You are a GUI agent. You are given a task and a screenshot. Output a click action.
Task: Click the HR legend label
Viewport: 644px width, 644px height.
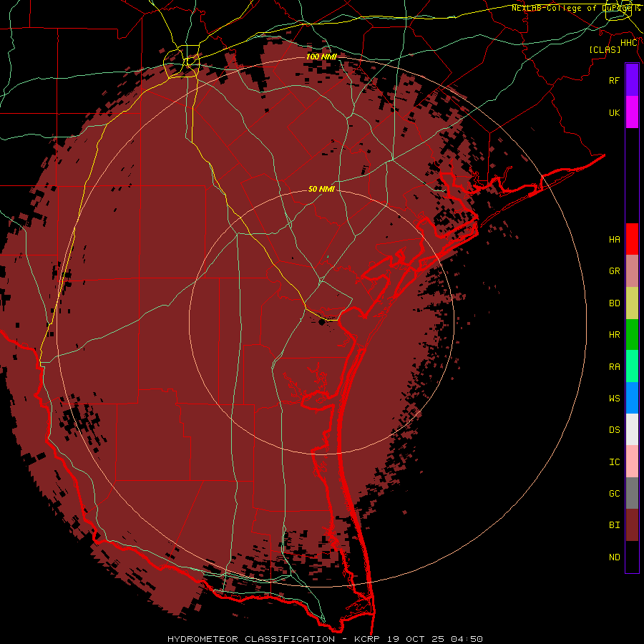(614, 335)
